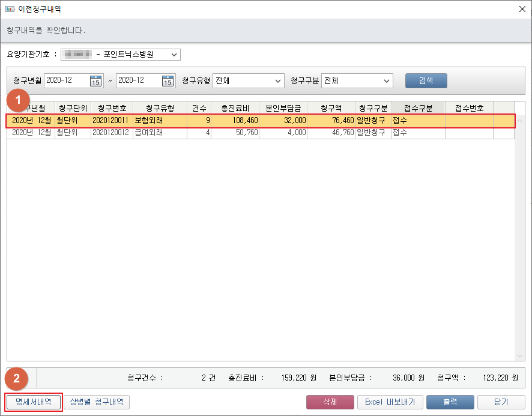Click the start 청구년월 input field
This screenshot has width=532, height=416.
click(x=66, y=81)
